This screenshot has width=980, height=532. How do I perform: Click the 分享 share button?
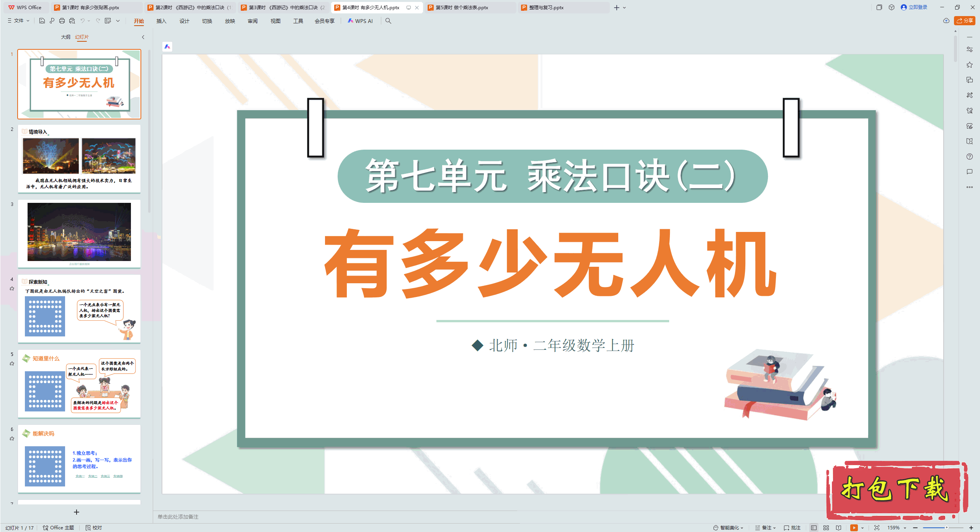coord(965,21)
